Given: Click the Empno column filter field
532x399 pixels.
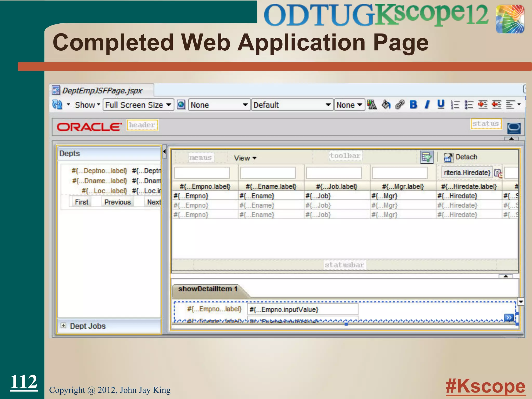Looking at the screenshot, I should coord(202,173).
